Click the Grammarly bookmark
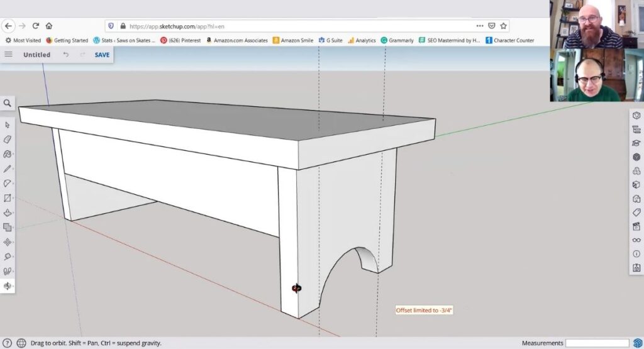The image size is (644, 349). [x=397, y=40]
